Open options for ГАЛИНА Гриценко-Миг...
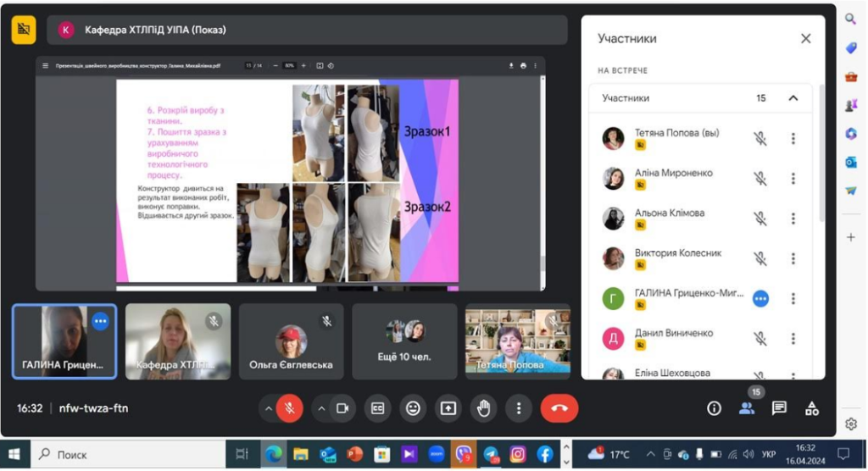Viewport: 868px width, 471px height. point(793,298)
